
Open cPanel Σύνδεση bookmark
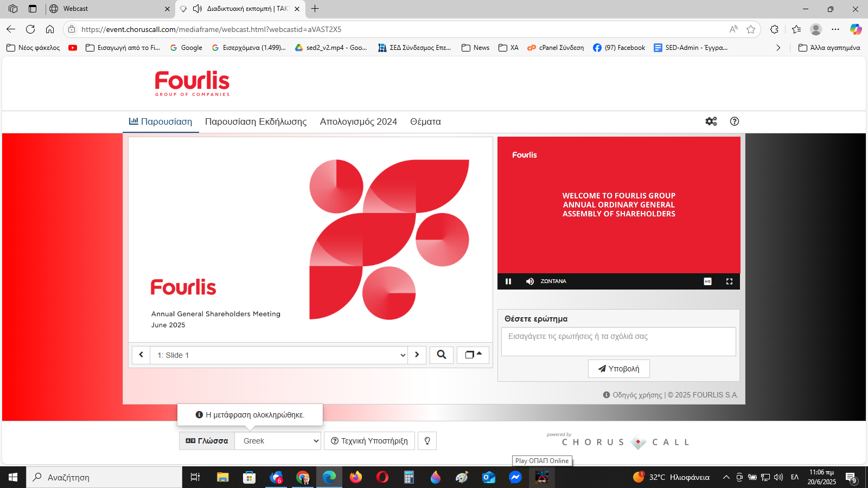[x=556, y=48]
